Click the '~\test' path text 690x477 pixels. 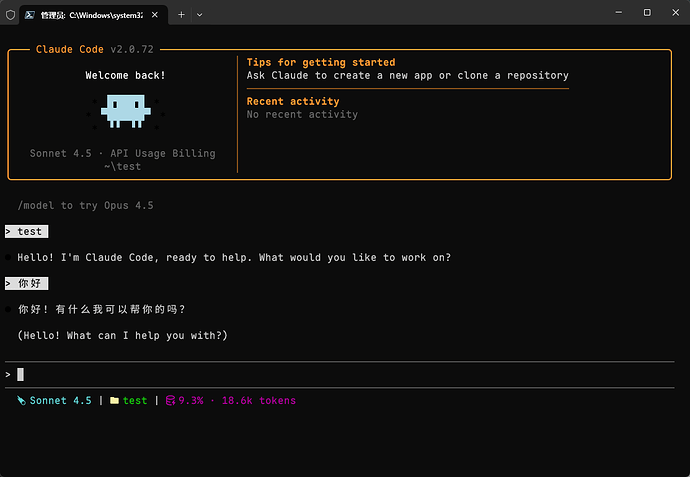pos(123,166)
